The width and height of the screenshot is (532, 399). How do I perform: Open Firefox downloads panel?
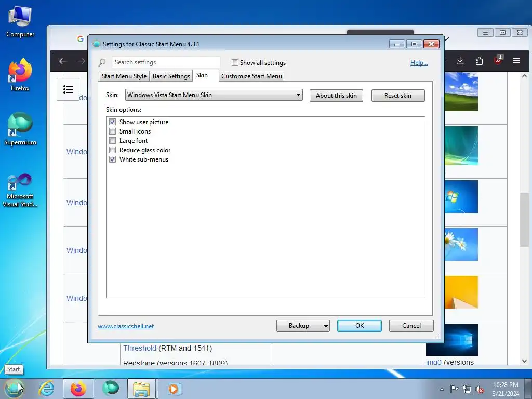[460, 61]
